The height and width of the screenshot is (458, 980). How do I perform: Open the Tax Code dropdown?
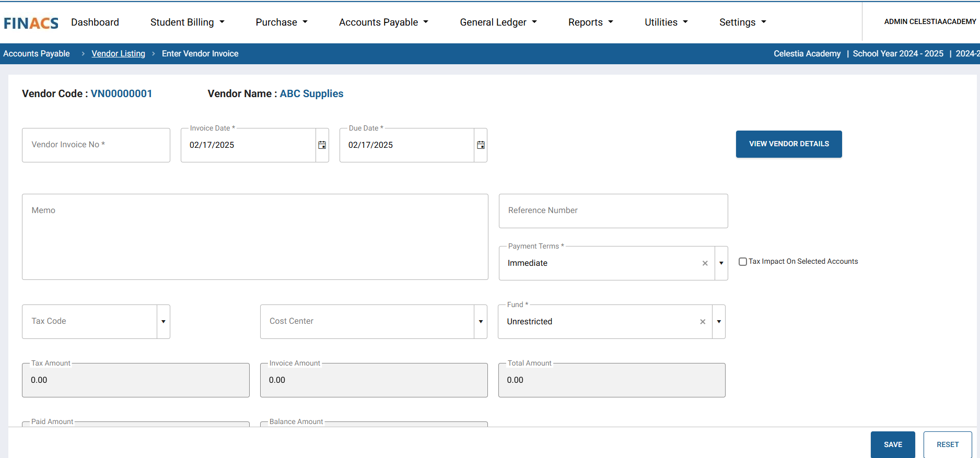(164, 322)
